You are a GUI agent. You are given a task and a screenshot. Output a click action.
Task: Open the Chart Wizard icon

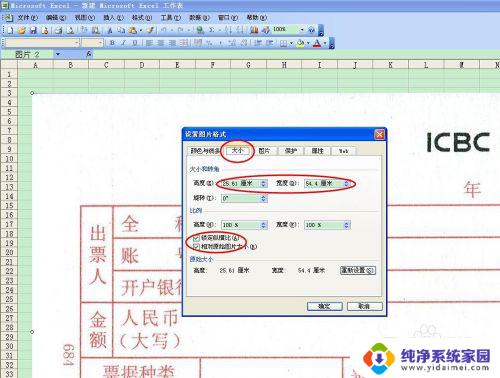coord(254,30)
